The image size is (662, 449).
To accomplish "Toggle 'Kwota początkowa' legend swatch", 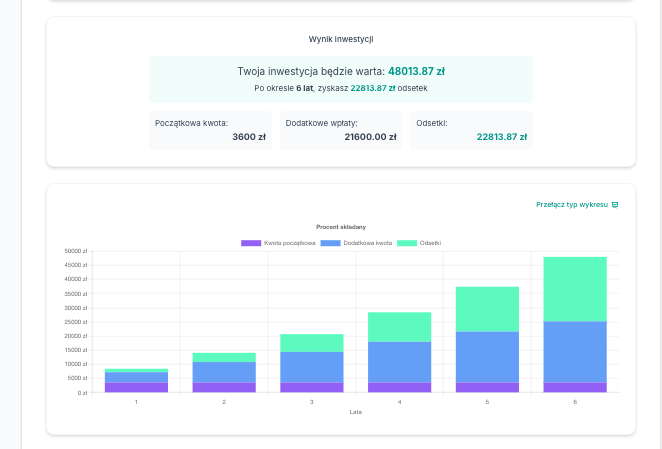I will click(x=251, y=243).
